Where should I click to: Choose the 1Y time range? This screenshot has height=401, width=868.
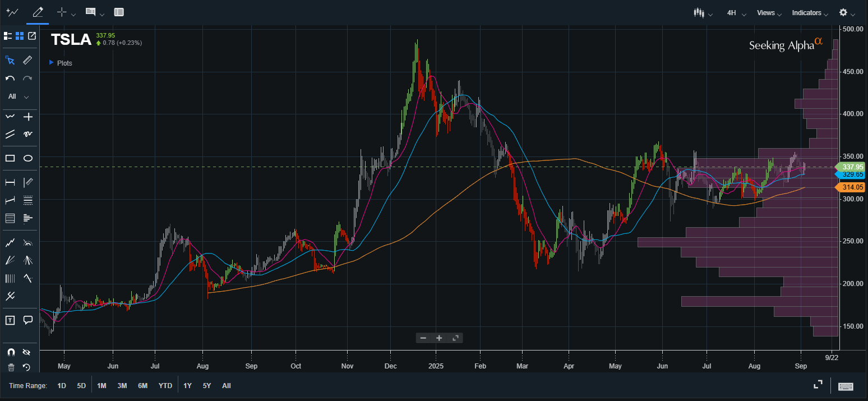tap(187, 386)
